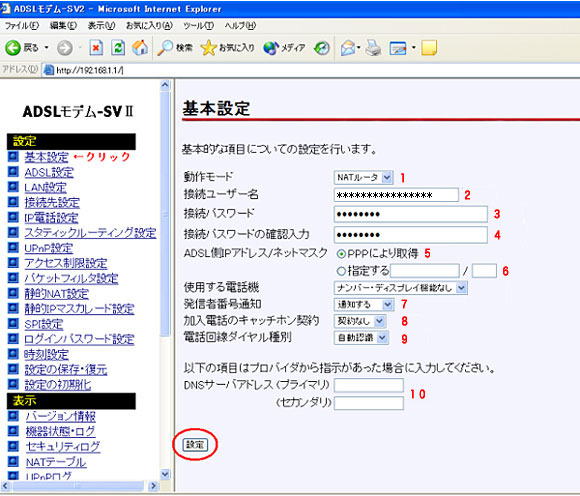Image resolution: width=580 pixels, height=496 pixels.
Task: Open the IP電話設定 link
Action: pos(51,217)
